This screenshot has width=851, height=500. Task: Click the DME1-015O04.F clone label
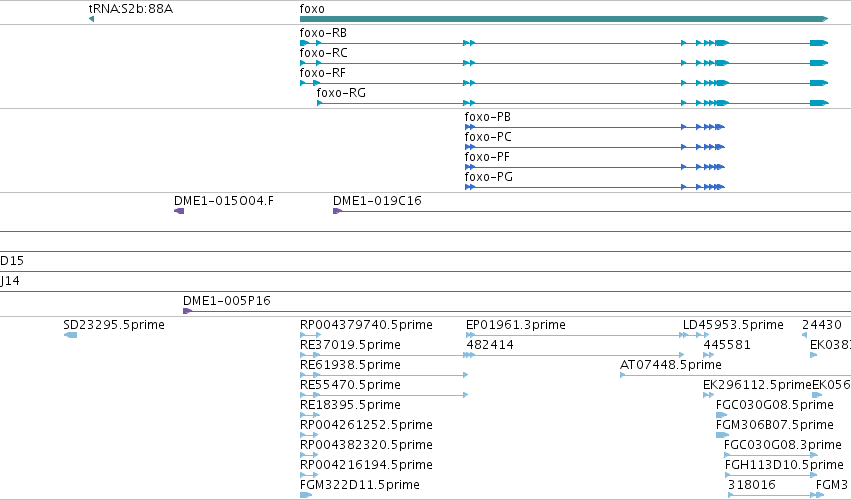[224, 201]
